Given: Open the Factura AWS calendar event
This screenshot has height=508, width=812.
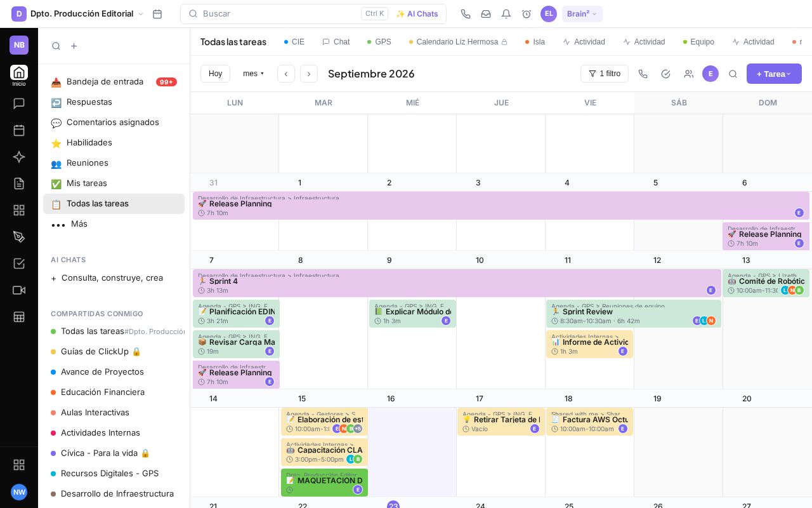Looking at the screenshot, I should point(589,422).
